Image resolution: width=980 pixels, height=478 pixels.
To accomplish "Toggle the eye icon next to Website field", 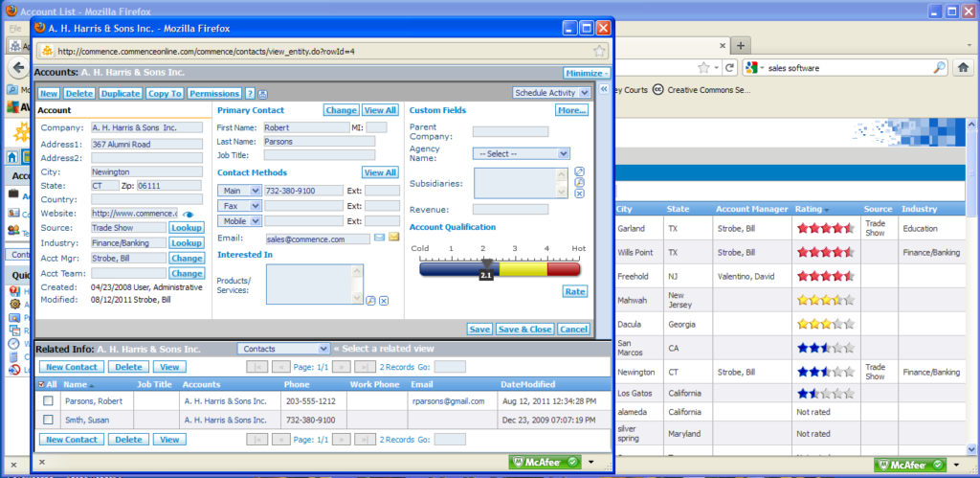I will [x=189, y=215].
